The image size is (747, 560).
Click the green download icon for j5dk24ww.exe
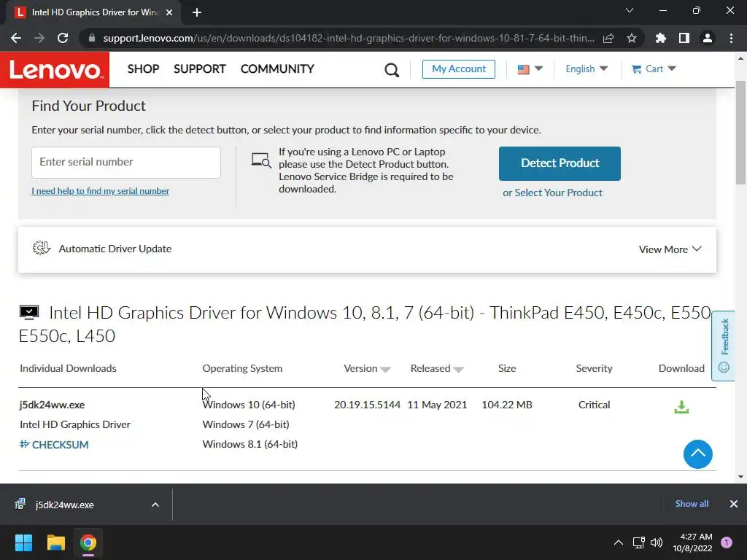pos(681,407)
